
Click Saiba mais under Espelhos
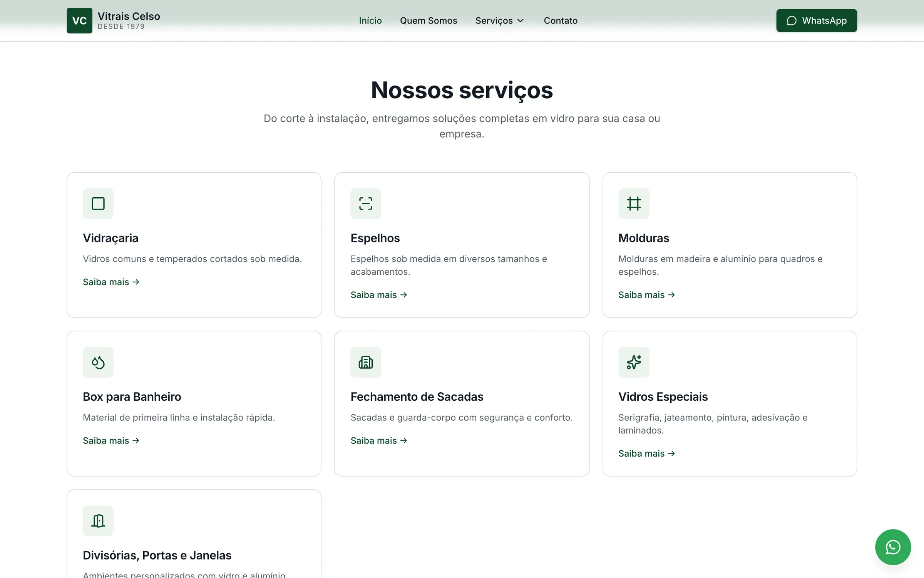click(x=379, y=295)
